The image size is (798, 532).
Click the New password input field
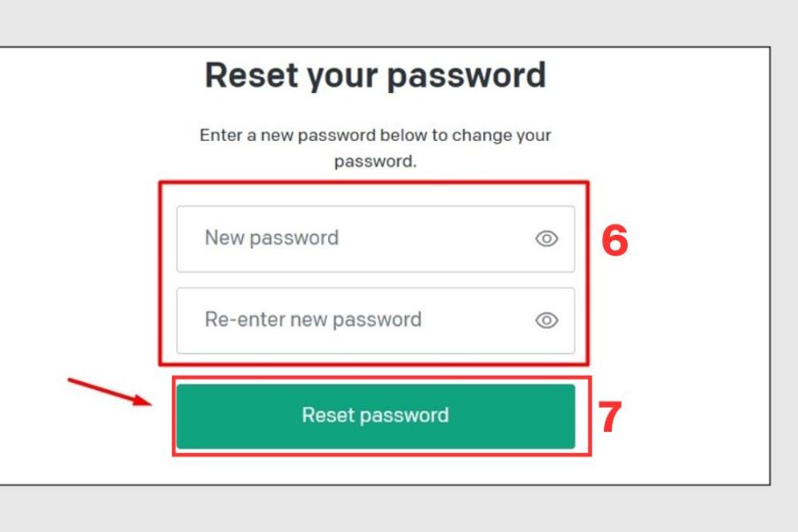coord(355,239)
